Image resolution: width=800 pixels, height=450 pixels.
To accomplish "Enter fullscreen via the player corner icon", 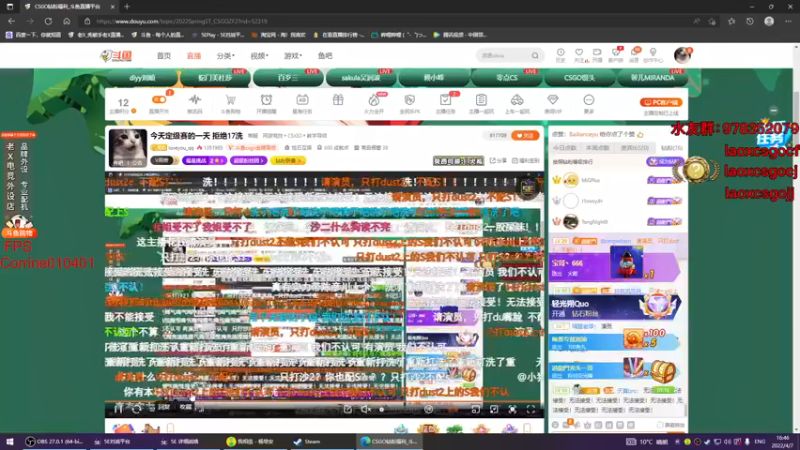I will 531,409.
